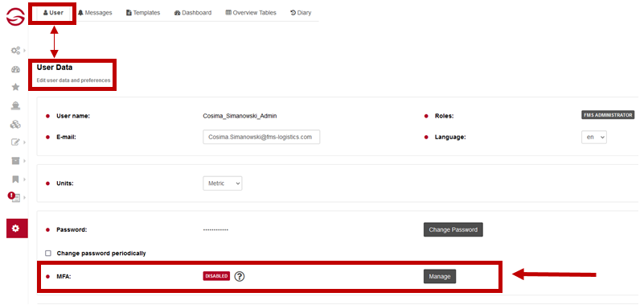This screenshot has width=644, height=305.
Task: Click the Change Password button
Action: 453,230
